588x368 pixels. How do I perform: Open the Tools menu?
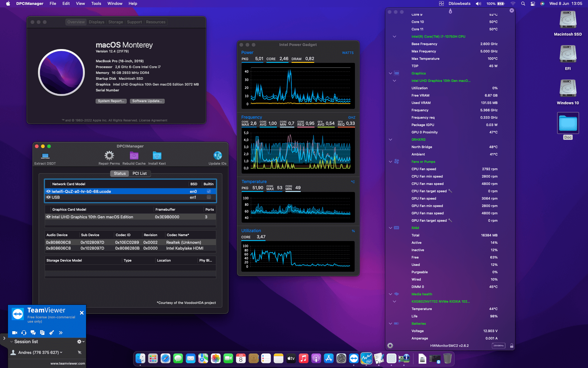click(96, 3)
